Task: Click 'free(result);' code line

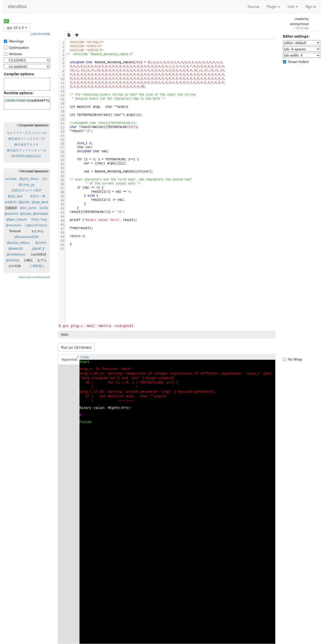Action: [81, 228]
